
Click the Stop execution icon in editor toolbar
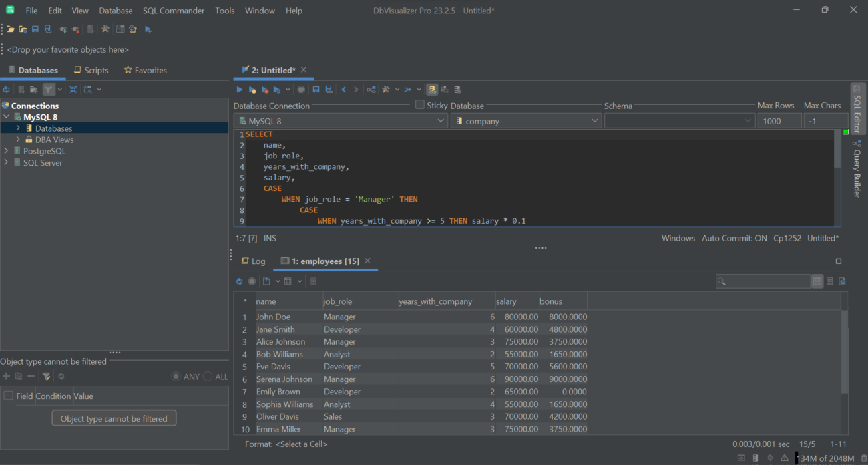pyautogui.click(x=301, y=89)
